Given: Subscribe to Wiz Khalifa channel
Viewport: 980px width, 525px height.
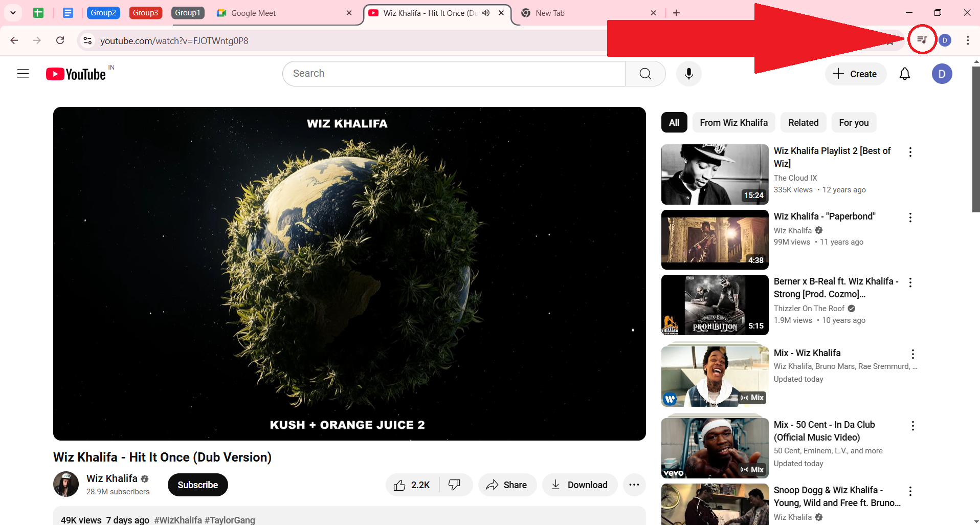Looking at the screenshot, I should tap(197, 485).
